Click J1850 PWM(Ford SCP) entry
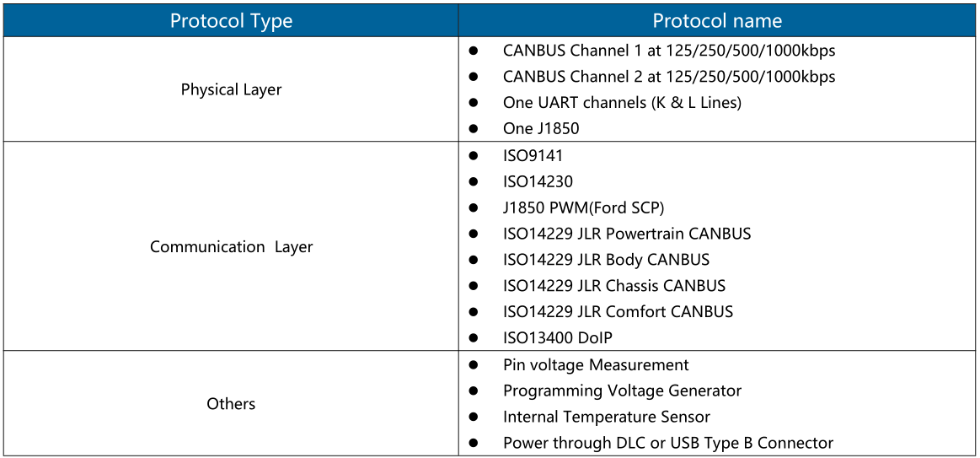The image size is (980, 458). (x=587, y=207)
